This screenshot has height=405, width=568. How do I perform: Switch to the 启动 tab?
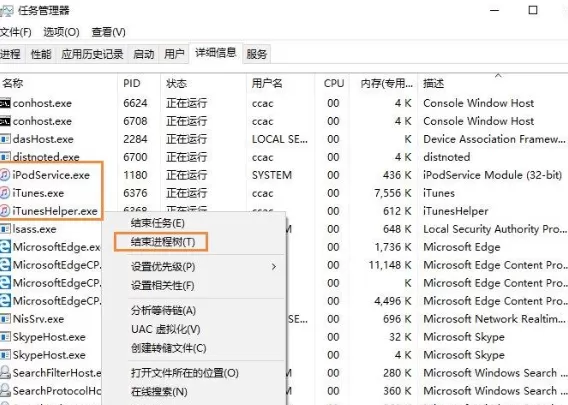[143, 54]
